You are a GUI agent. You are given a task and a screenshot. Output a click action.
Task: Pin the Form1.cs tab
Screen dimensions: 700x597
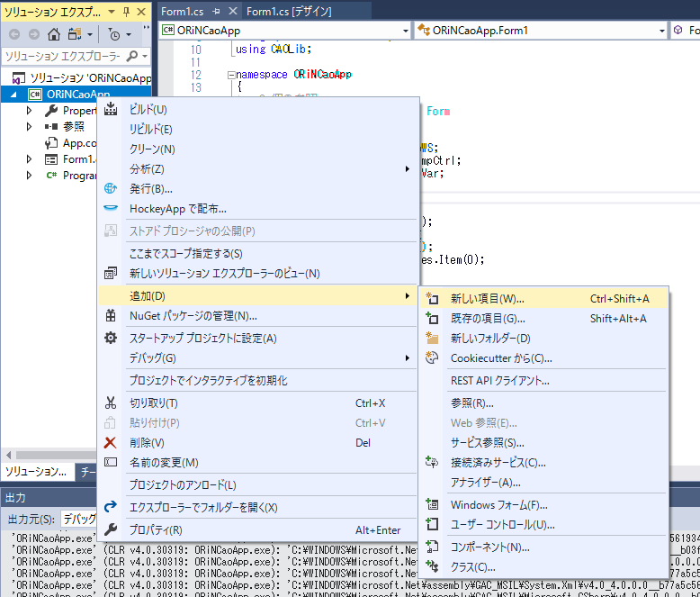click(x=217, y=12)
